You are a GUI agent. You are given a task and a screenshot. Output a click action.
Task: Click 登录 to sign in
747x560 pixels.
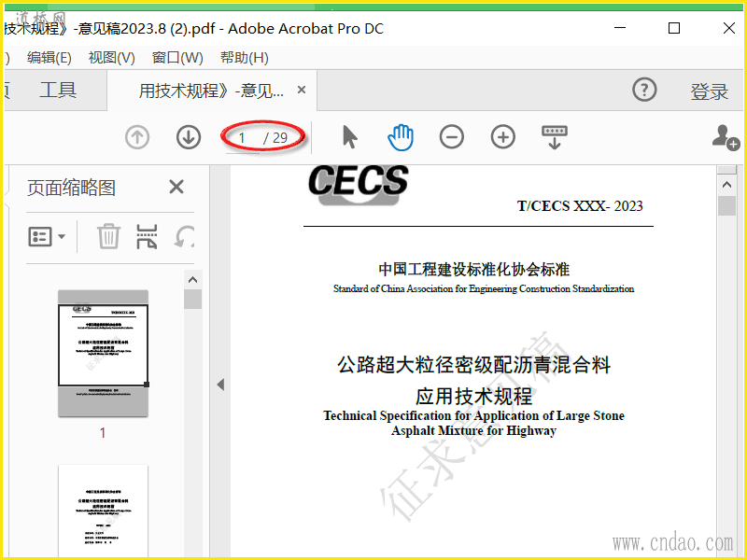(710, 91)
